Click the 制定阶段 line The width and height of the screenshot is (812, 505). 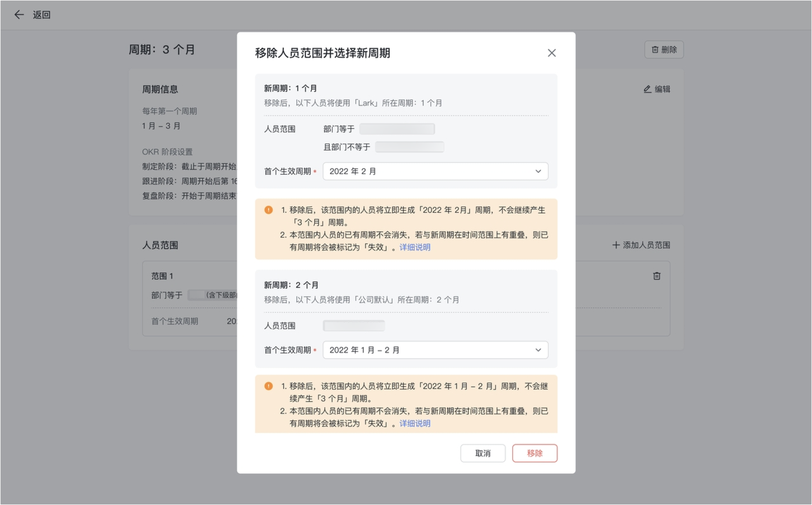[x=189, y=166]
